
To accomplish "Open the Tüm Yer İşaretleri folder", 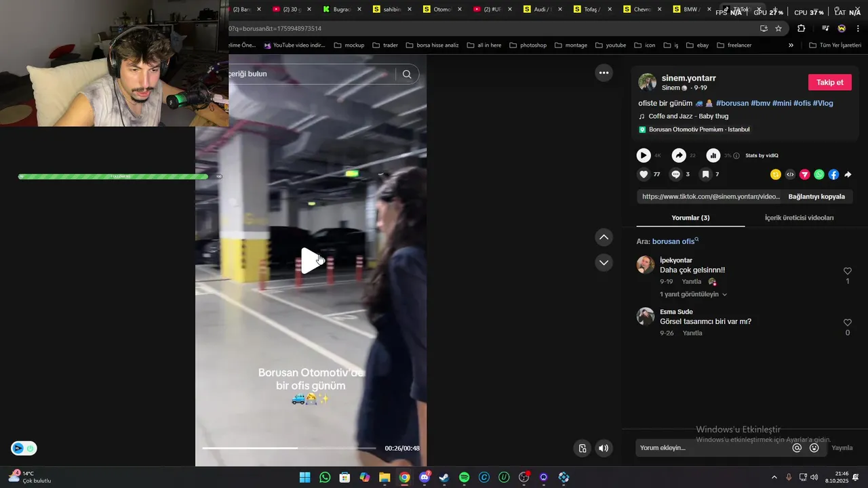I will 835,45.
